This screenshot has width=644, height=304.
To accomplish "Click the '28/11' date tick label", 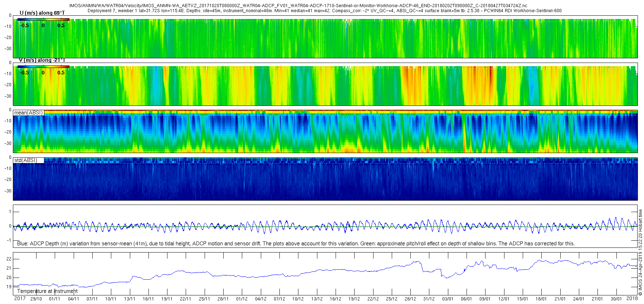I will pyautogui.click(x=223, y=299).
